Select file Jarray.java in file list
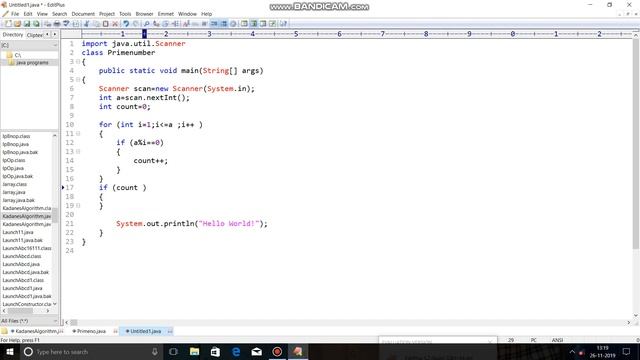640x360 pixels. [x=14, y=192]
